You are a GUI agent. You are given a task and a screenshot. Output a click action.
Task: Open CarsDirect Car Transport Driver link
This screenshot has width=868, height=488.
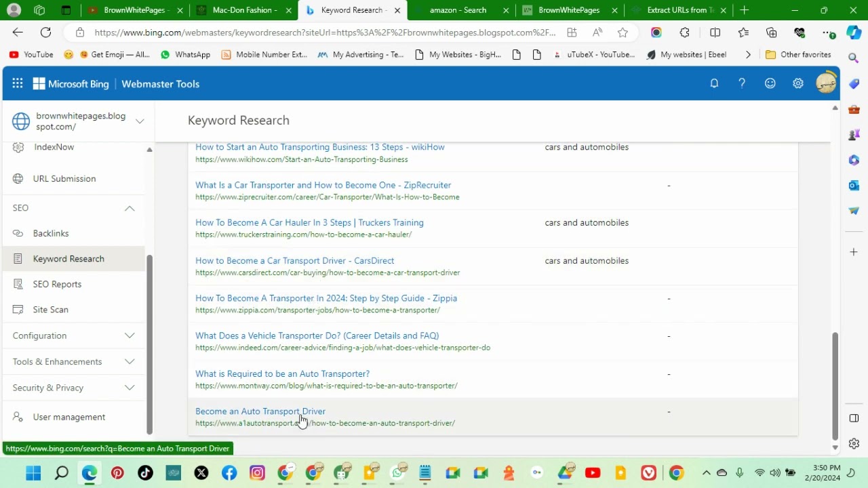click(294, 260)
